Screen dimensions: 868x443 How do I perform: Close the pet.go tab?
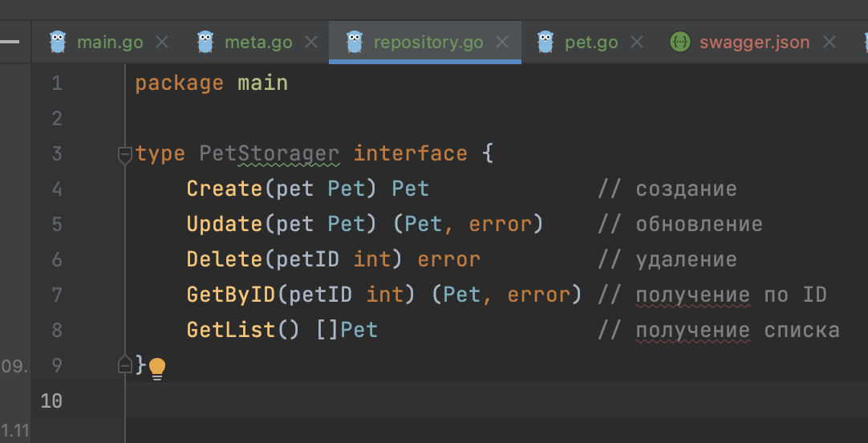(637, 43)
